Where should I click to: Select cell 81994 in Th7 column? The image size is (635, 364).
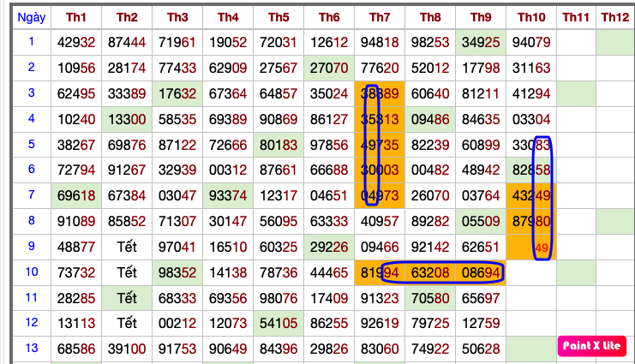pyautogui.click(x=380, y=273)
